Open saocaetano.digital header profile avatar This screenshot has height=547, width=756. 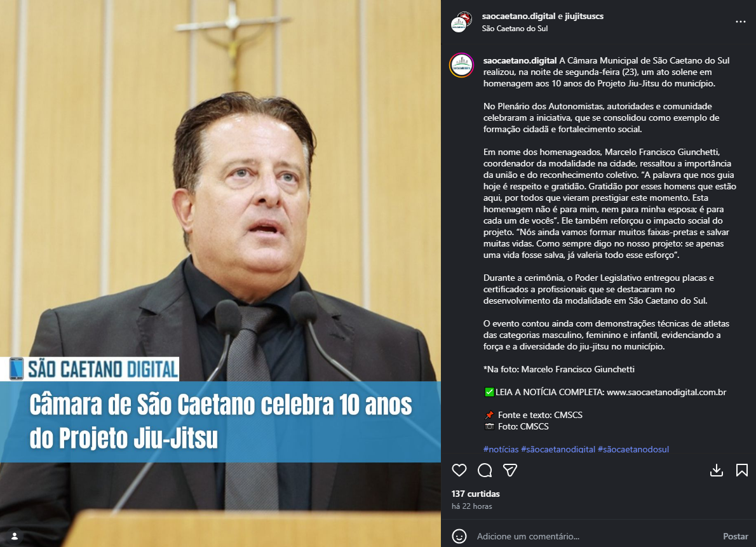coord(461,22)
